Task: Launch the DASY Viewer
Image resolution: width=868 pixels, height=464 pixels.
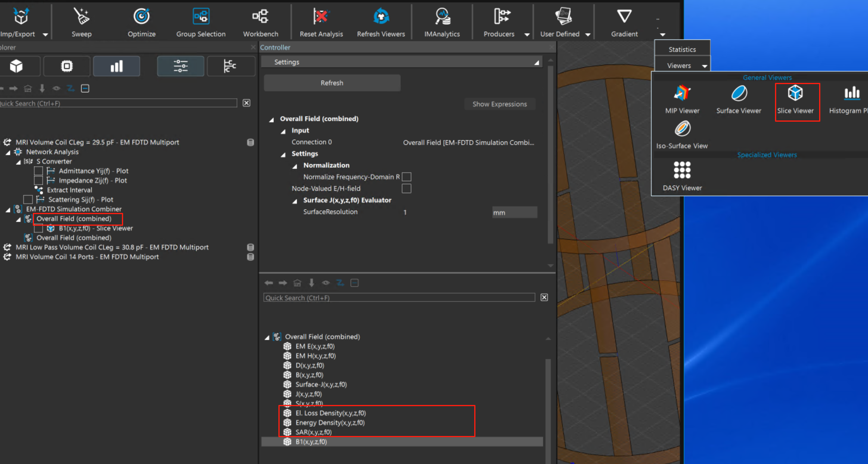Action: [682, 170]
